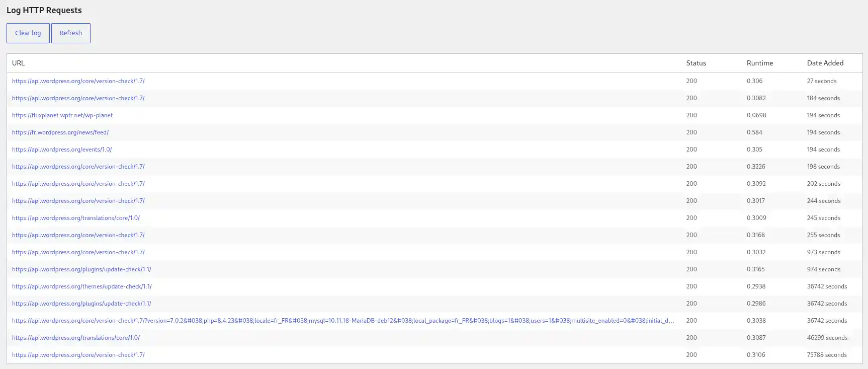The image size is (868, 369).
Task: Open translations/core link added 46299 seconds ago
Action: click(x=76, y=338)
